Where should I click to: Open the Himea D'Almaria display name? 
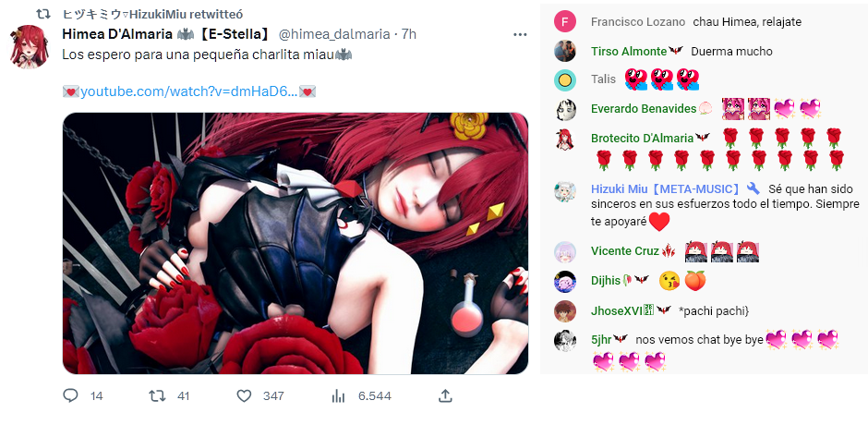(x=117, y=34)
